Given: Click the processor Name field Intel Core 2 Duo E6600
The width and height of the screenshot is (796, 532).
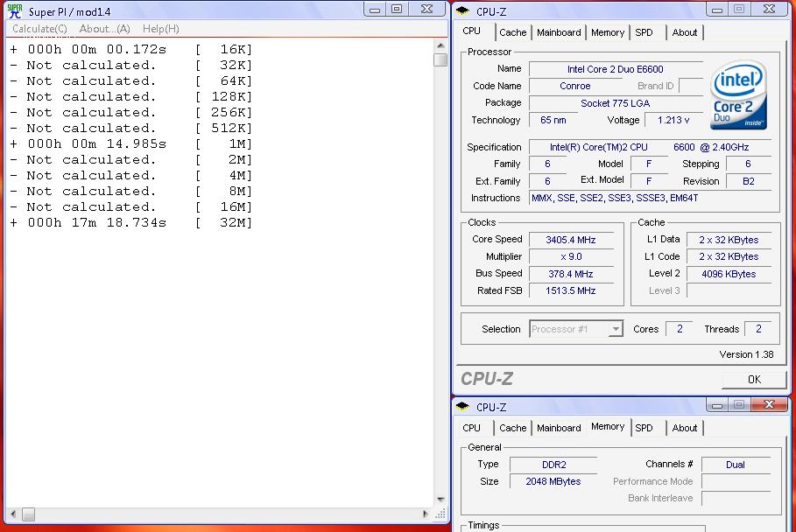Looking at the screenshot, I should click(x=616, y=69).
